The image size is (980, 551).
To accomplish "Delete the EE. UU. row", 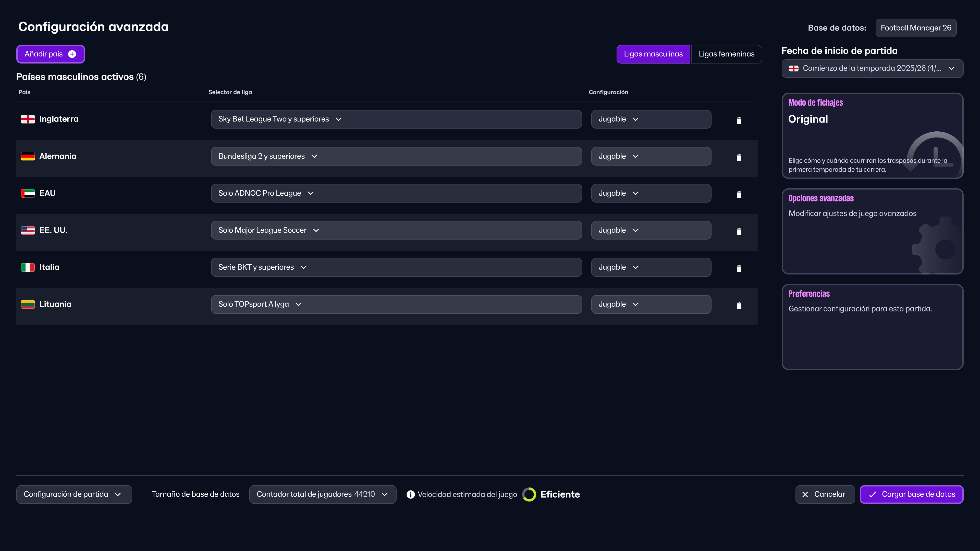I will pyautogui.click(x=739, y=231).
